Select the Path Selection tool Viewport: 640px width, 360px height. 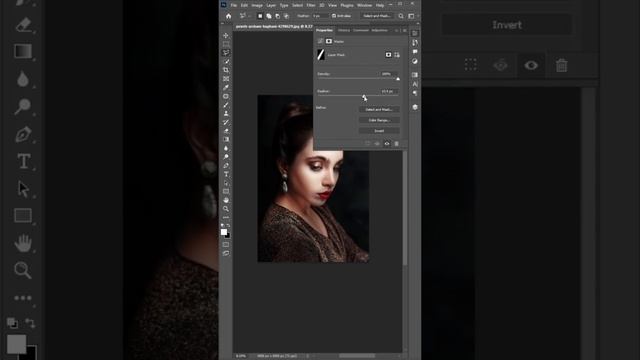(x=226, y=183)
